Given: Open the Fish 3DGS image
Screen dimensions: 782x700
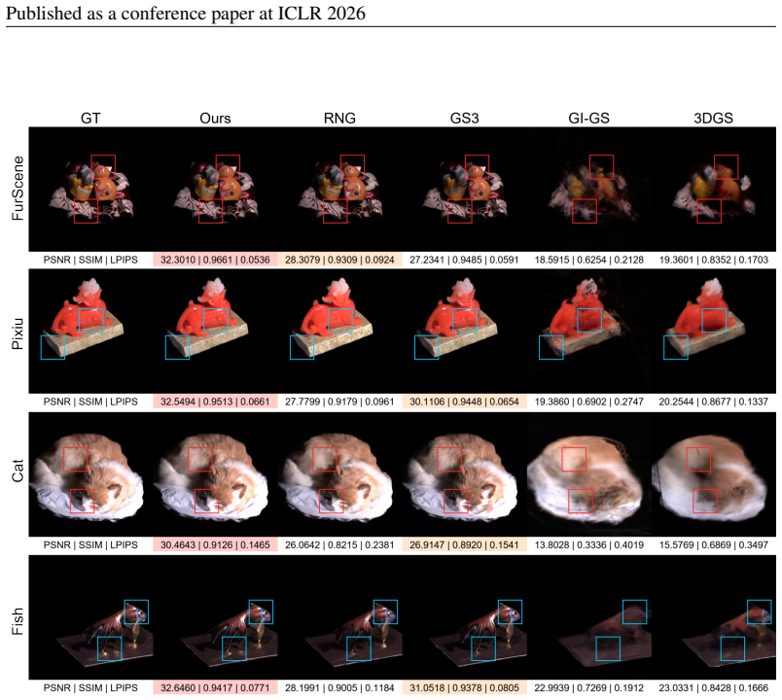Looking at the screenshot, I should click(714, 617).
